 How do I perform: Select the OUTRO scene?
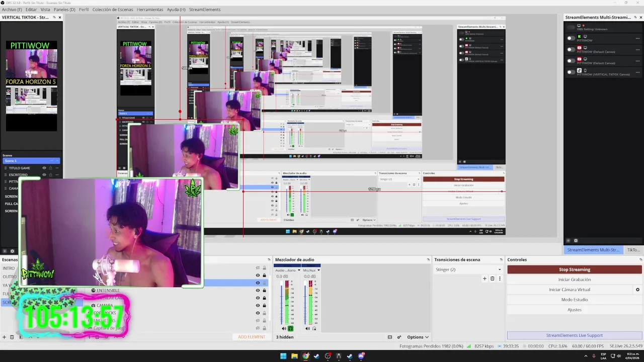10,277
